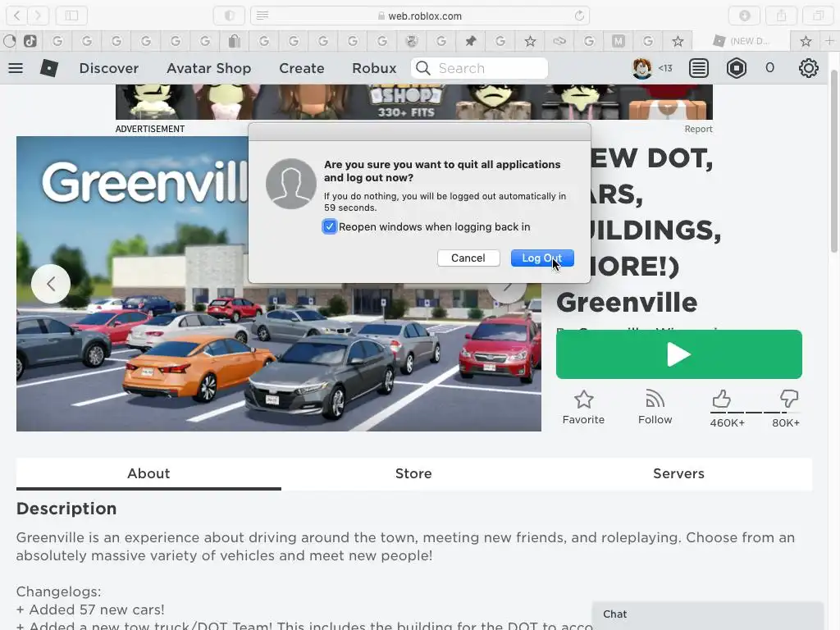Switch to the TikTok pinned tab
This screenshot has width=840, height=630.
click(x=30, y=41)
